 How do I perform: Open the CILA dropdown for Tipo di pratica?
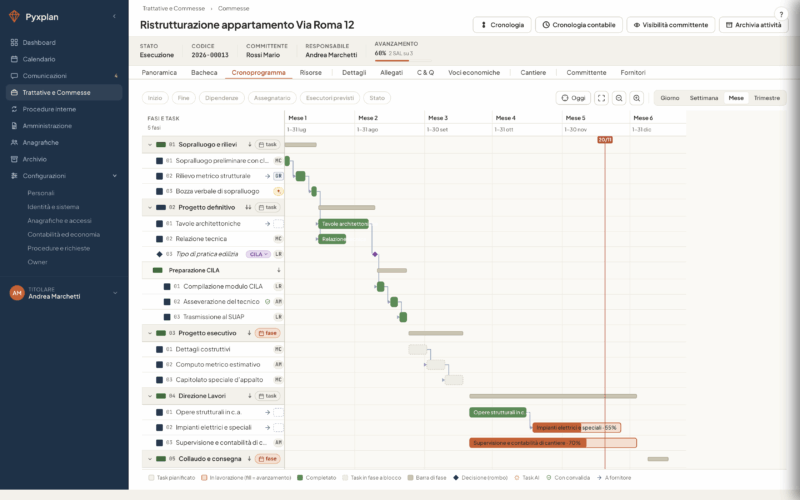click(x=259, y=254)
